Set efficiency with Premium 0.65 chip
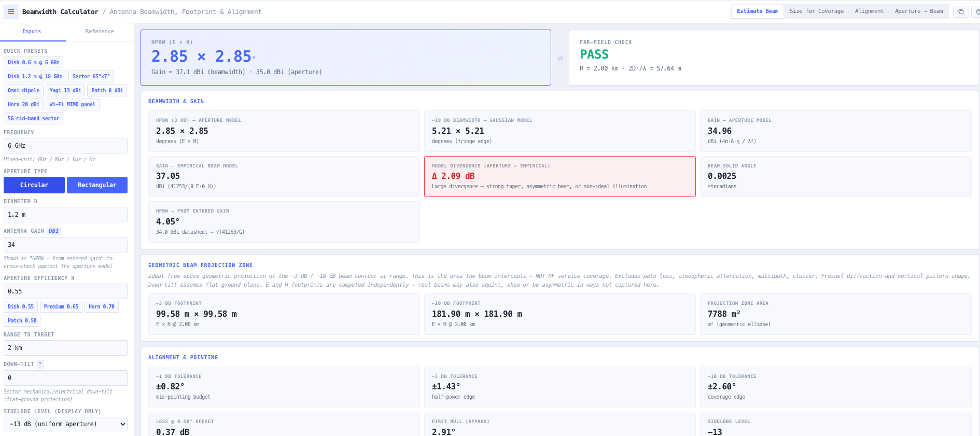Viewport: 980px width, 436px height. [x=61, y=307]
